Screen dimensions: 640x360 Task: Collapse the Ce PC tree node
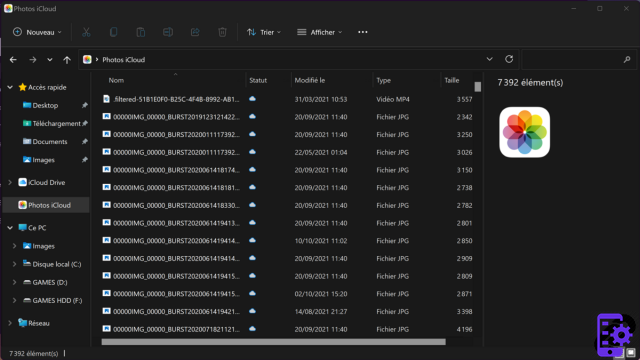click(10, 228)
